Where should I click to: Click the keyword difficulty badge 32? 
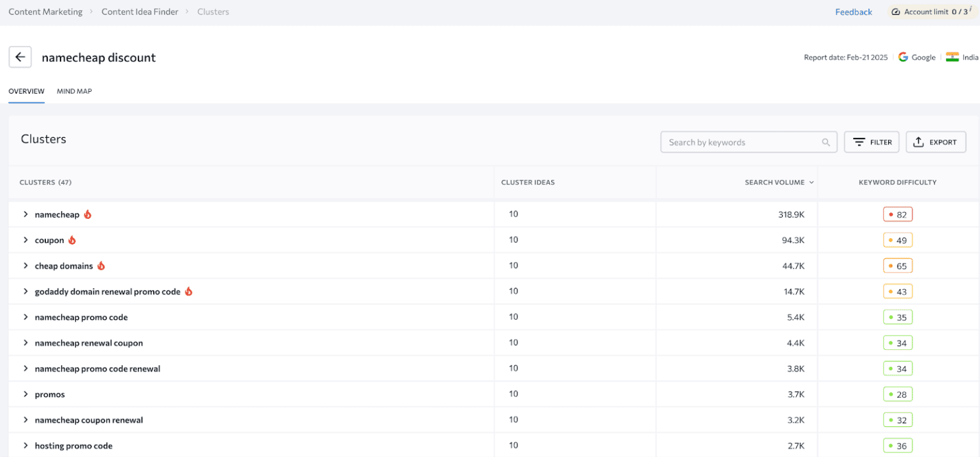coord(898,420)
